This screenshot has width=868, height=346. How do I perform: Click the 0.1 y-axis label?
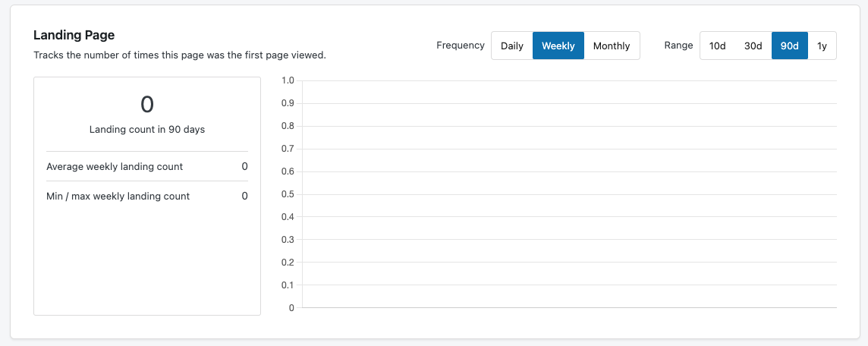288,285
